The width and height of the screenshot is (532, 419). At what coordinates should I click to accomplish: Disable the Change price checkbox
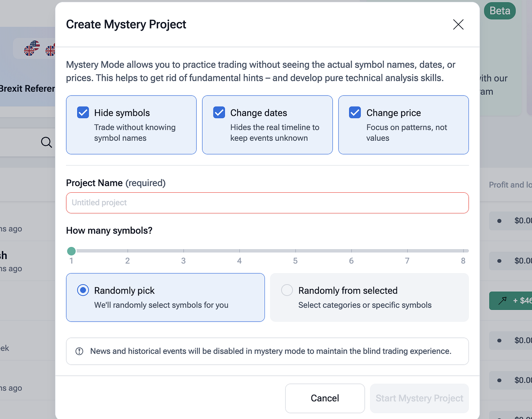point(355,112)
